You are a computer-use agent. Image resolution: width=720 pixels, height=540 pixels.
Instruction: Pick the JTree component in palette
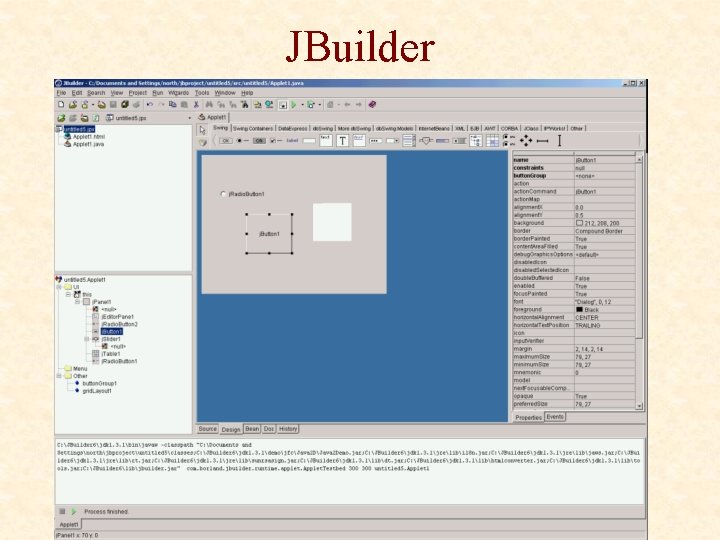tap(476, 141)
